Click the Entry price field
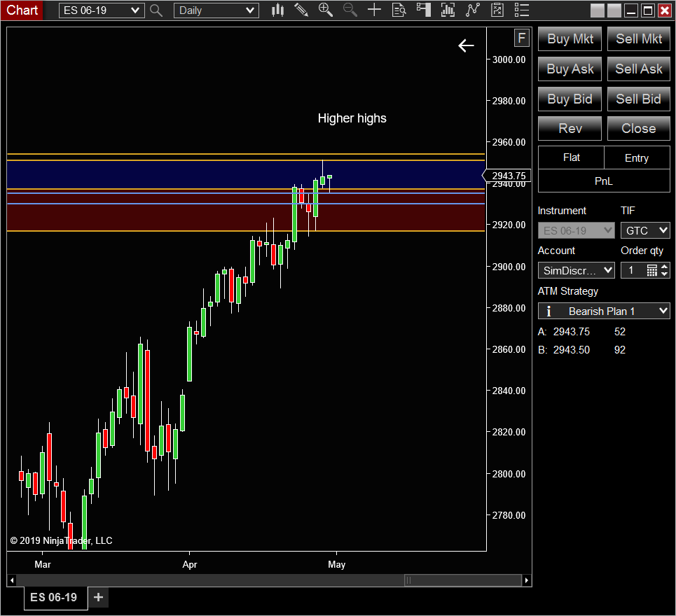676x616 pixels. tap(637, 157)
